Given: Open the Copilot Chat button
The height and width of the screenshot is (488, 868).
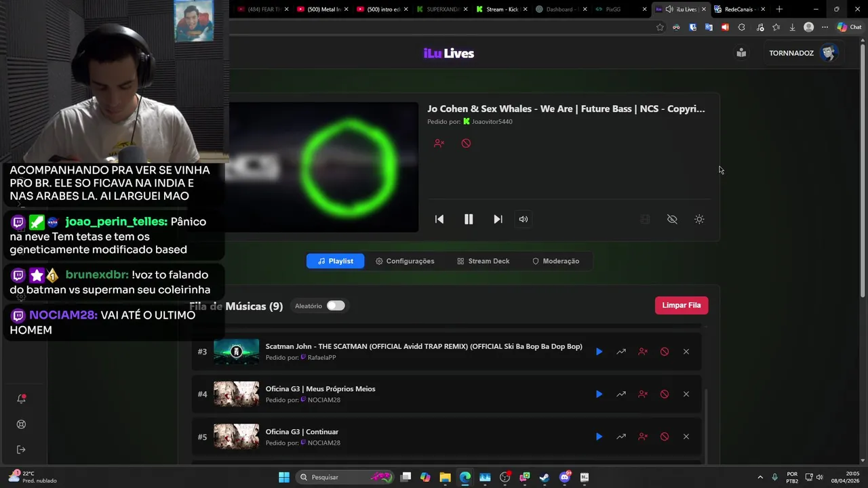Looking at the screenshot, I should click(x=850, y=27).
